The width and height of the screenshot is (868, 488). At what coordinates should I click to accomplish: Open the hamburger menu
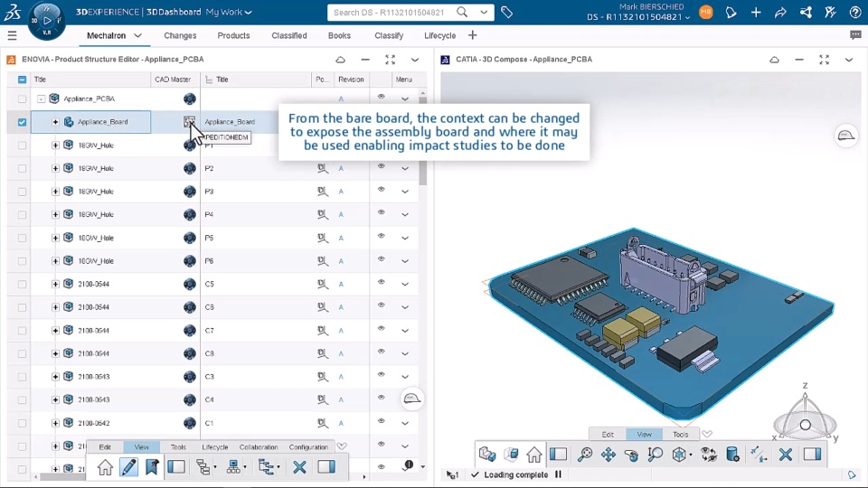[x=12, y=36]
